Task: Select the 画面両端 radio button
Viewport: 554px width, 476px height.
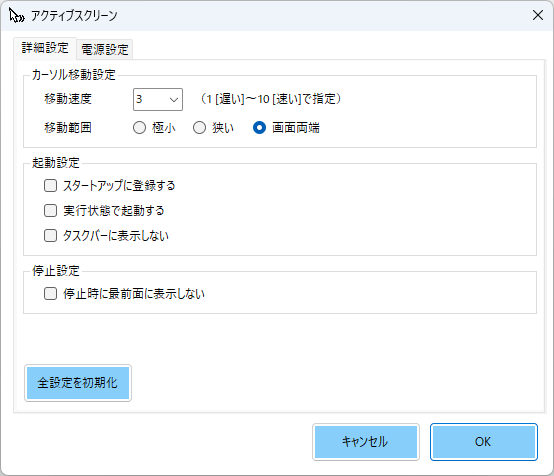Action: [259, 128]
